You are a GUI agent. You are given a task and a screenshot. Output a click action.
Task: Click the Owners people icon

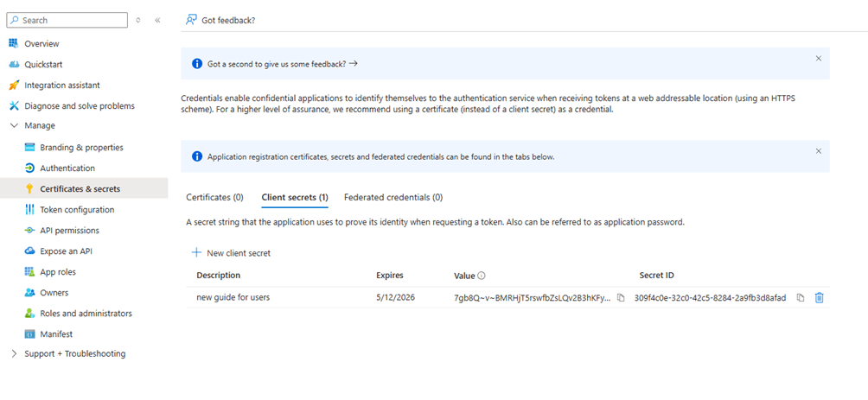tap(30, 293)
